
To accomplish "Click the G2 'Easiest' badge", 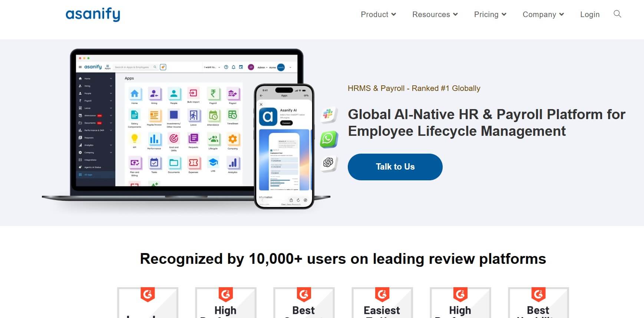I will 382,302.
